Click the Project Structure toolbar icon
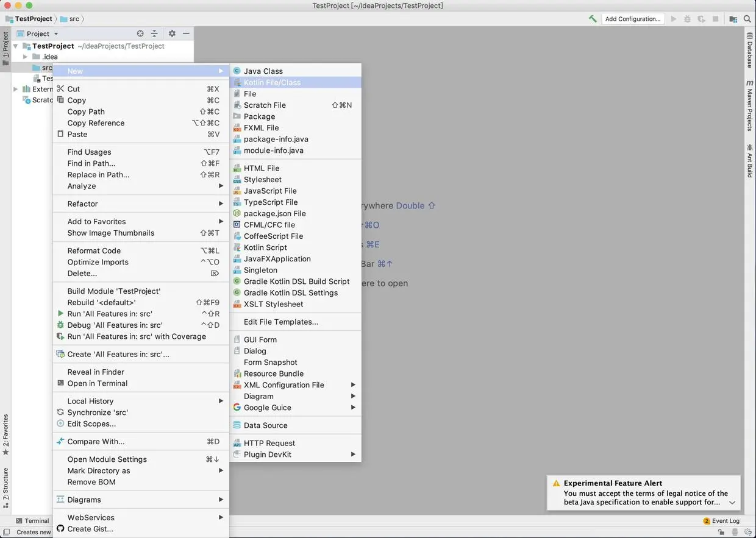Image resolution: width=756 pixels, height=538 pixels. coord(733,19)
